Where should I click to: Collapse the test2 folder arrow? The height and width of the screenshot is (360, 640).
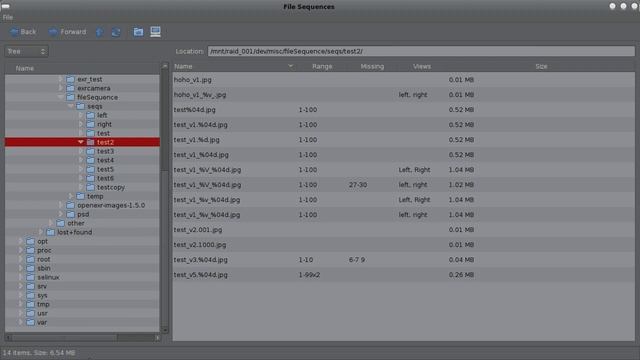tap(80, 142)
